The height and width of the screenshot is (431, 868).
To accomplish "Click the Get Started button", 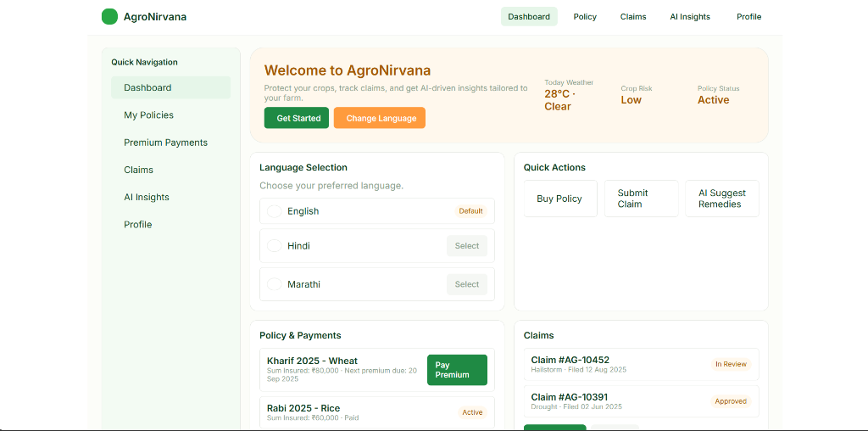I will (296, 118).
